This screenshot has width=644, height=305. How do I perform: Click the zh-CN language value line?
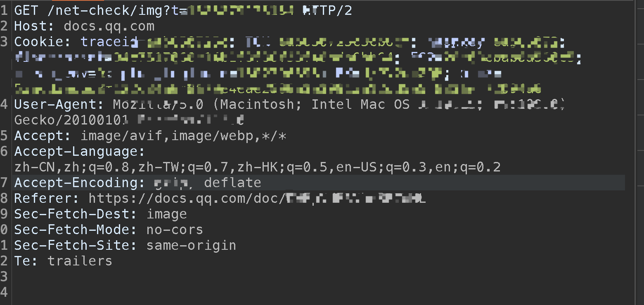click(x=257, y=167)
